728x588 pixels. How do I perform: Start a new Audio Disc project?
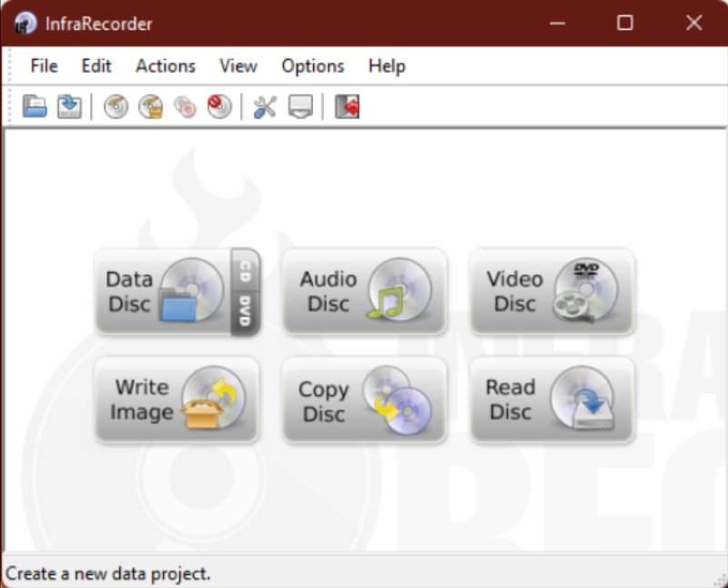[365, 291]
